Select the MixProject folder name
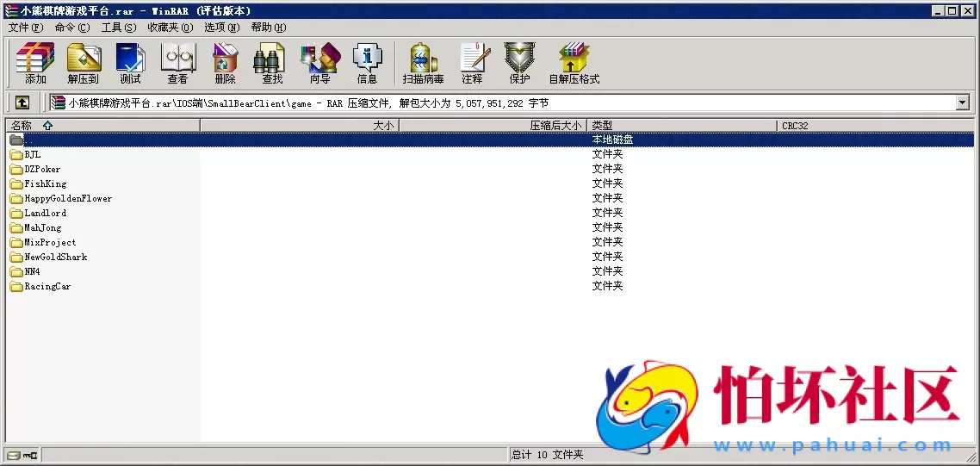Image resolution: width=980 pixels, height=466 pixels. (x=50, y=242)
